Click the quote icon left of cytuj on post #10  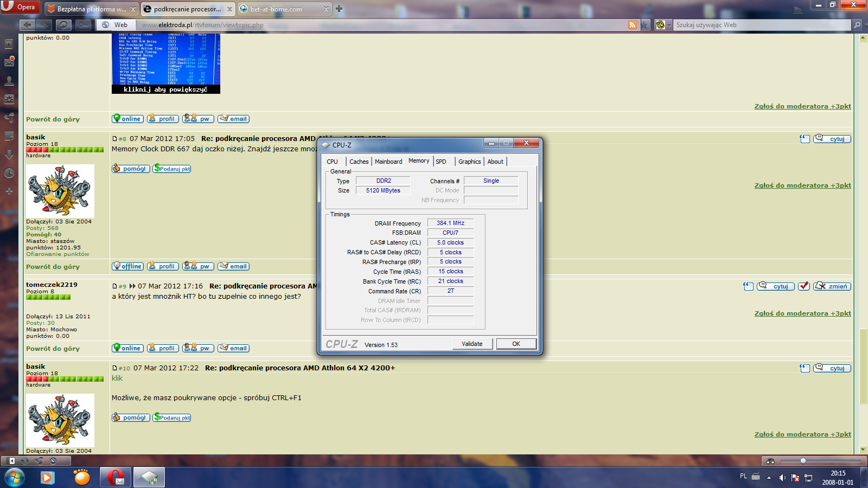tap(805, 368)
